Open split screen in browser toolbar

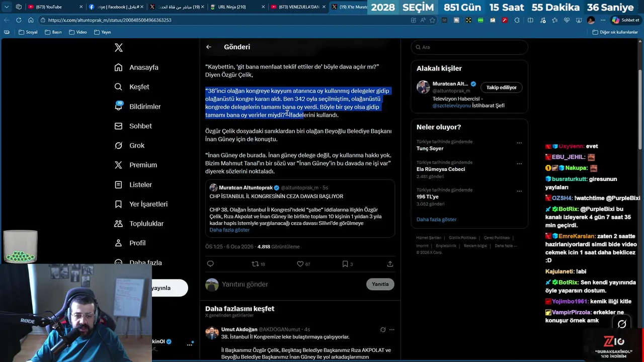coord(530,20)
